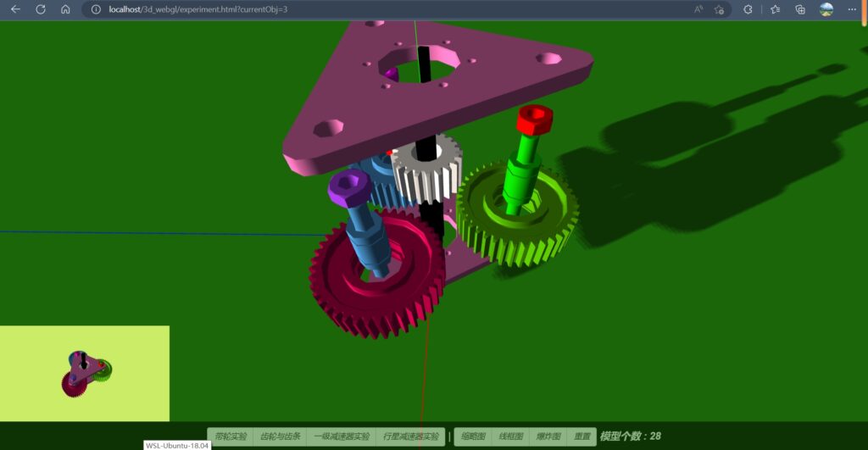This screenshot has width=868, height=450.
Task: Click the 重置 reset button
Action: (x=581, y=436)
